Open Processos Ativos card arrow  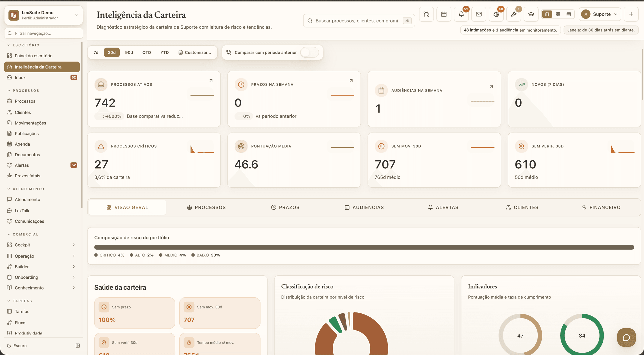211,81
